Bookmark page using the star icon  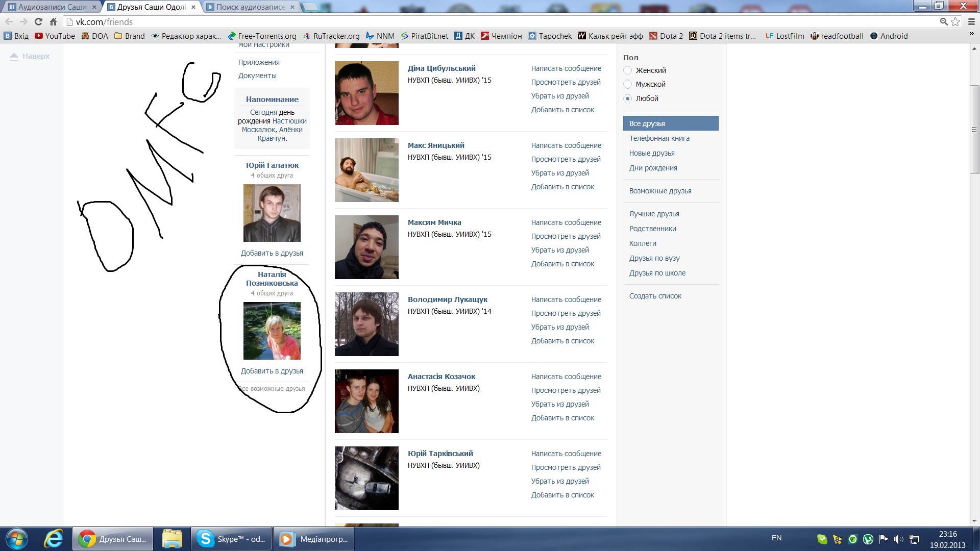coord(955,21)
